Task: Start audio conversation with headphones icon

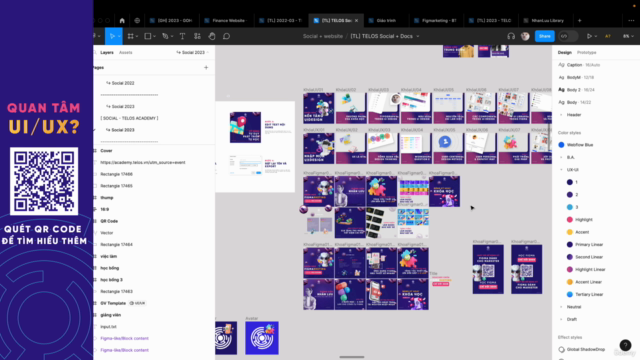Action: [511, 36]
